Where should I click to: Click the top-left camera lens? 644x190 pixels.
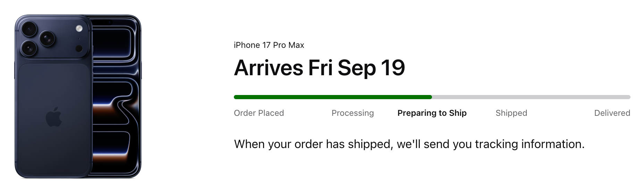pos(28,29)
